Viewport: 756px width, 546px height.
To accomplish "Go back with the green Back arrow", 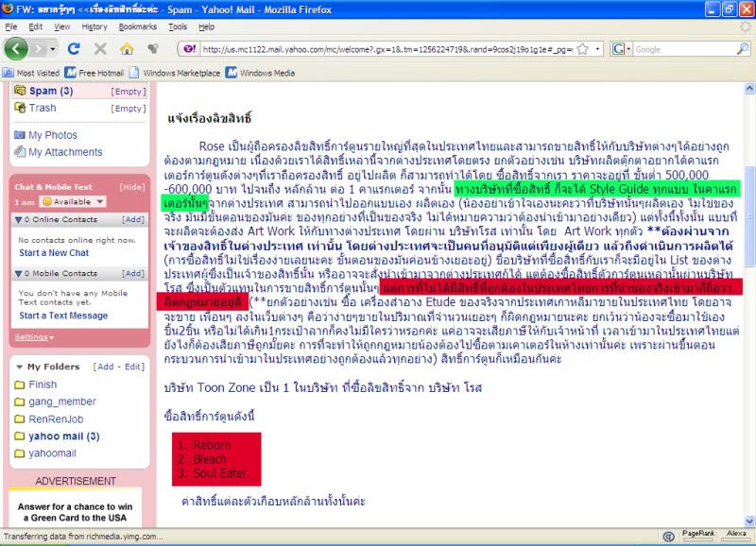I will click(16, 49).
